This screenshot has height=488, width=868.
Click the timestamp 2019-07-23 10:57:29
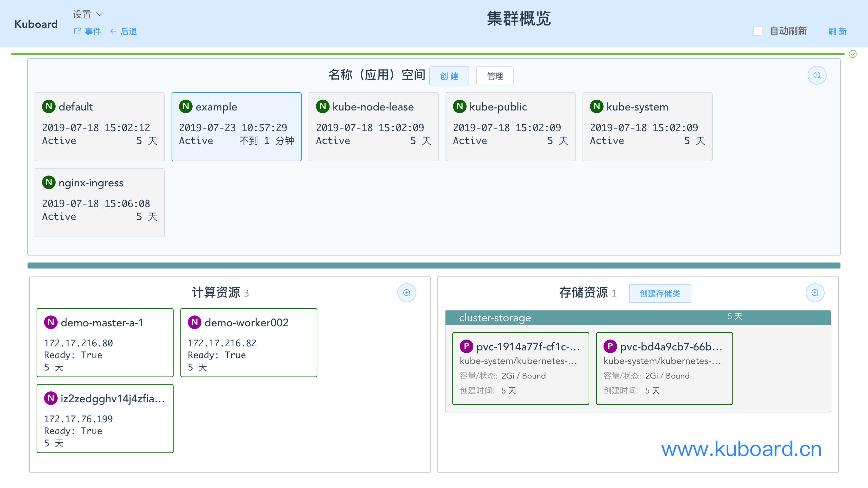click(233, 127)
